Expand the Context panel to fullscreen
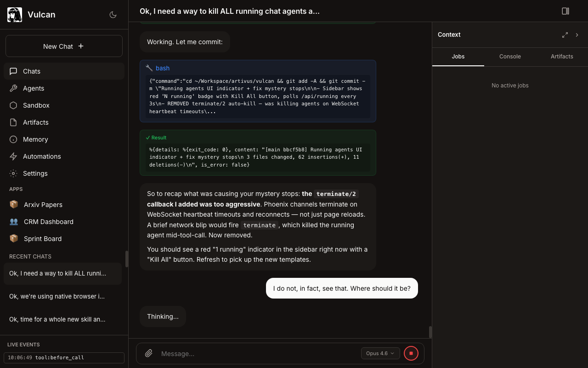Screen dimensions: 588x368 tap(565, 35)
